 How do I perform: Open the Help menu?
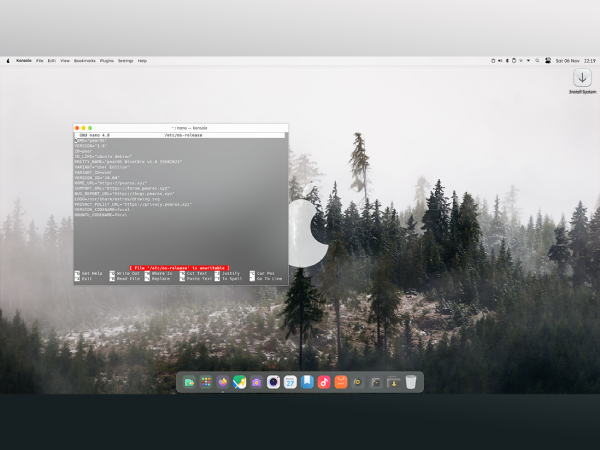142,61
